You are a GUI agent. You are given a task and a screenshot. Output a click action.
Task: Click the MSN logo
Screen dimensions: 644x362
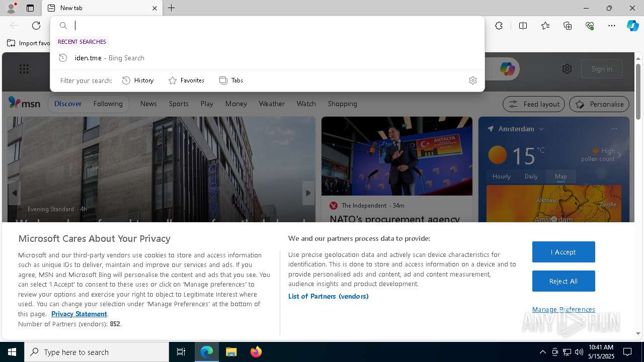pos(24,103)
